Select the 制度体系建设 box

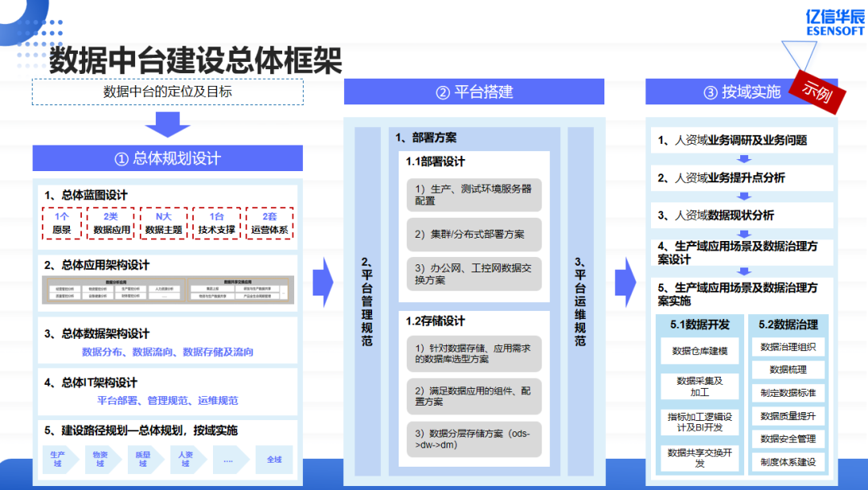pyautogui.click(x=788, y=462)
